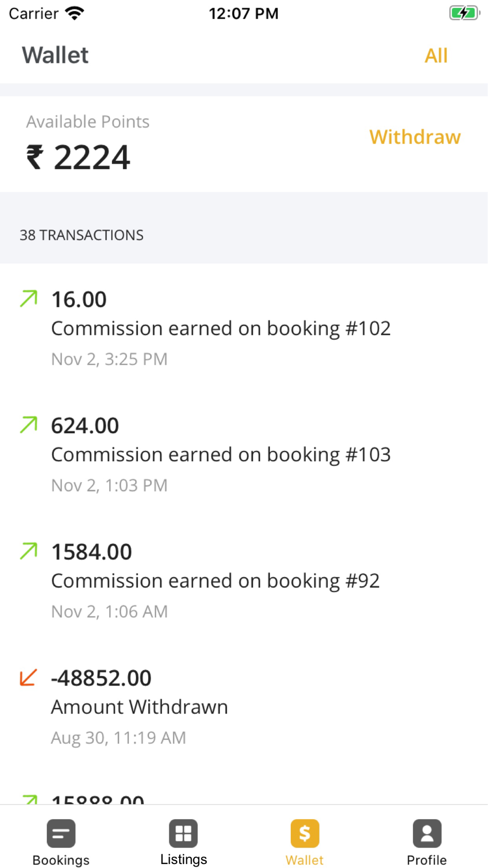Tap the Wi-Fi signal icon

[x=75, y=13]
